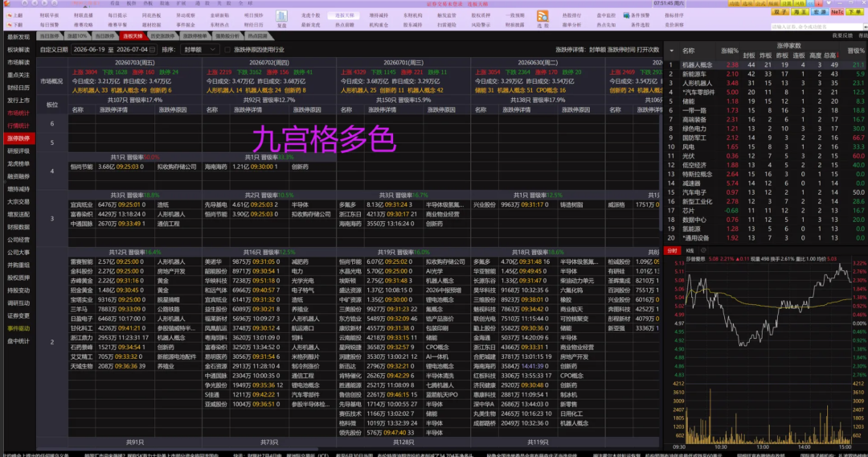Switch to the 当日跌停 tab

(104, 36)
